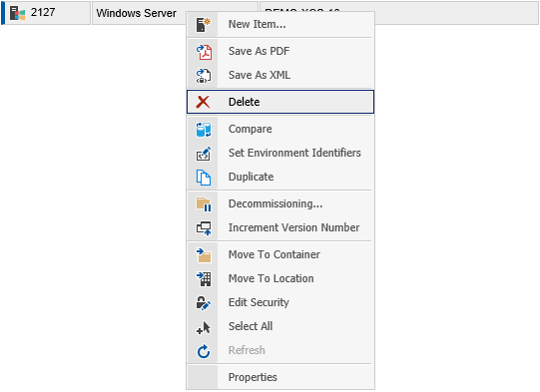Screen dimensions: 540x392
Task: Click the Save As XML icon
Action: pyautogui.click(x=204, y=76)
